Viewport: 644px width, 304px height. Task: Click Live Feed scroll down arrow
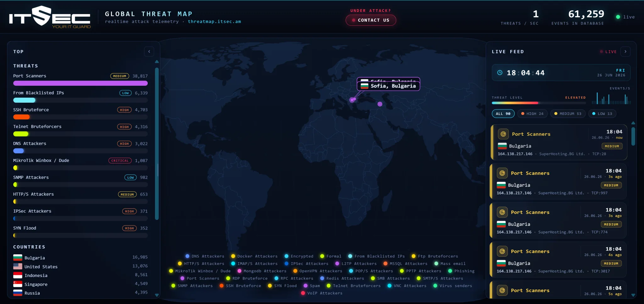[633, 295]
